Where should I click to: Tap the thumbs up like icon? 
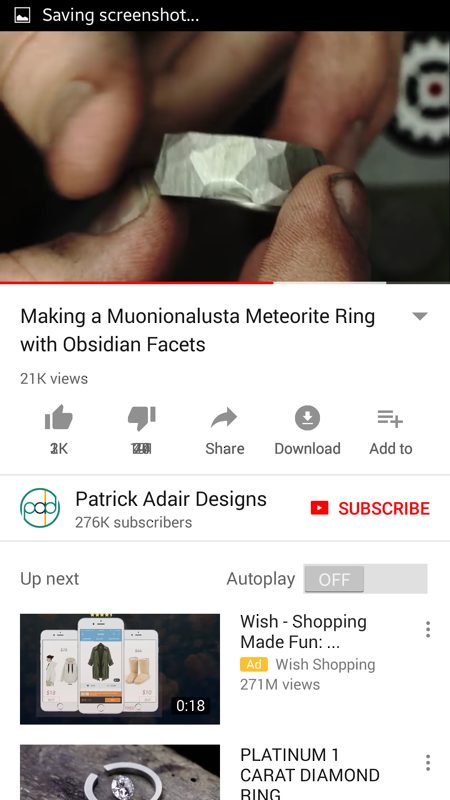point(59,418)
